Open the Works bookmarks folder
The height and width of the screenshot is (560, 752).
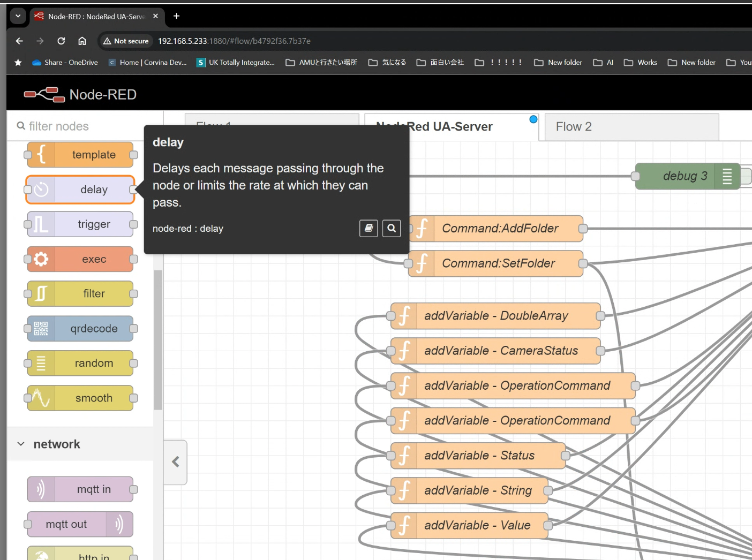[641, 63]
